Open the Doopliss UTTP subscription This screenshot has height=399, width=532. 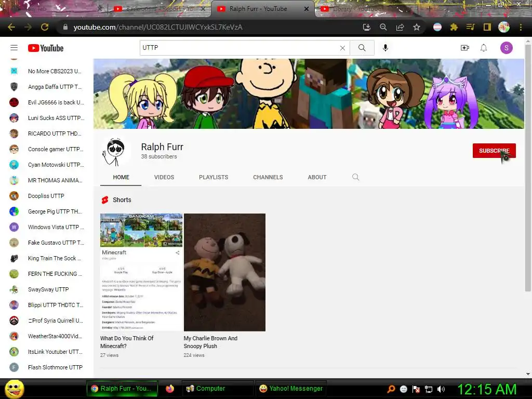tap(47, 196)
